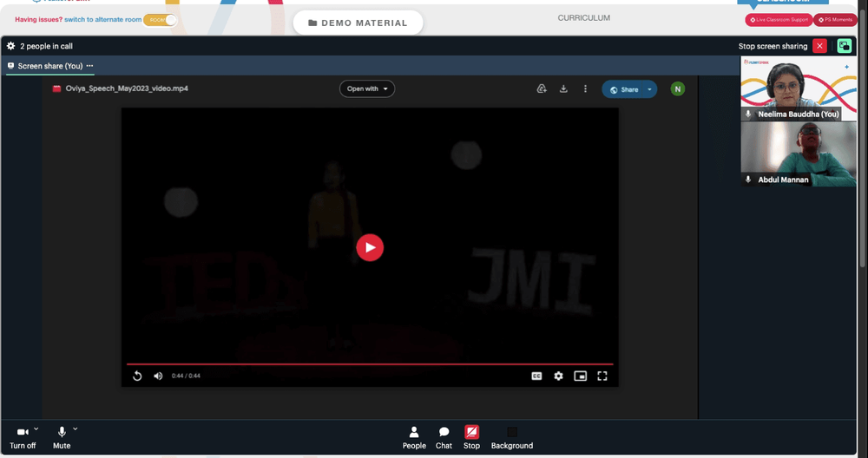Click the 2 people in call label
Image resolution: width=868 pixels, height=458 pixels.
click(47, 46)
